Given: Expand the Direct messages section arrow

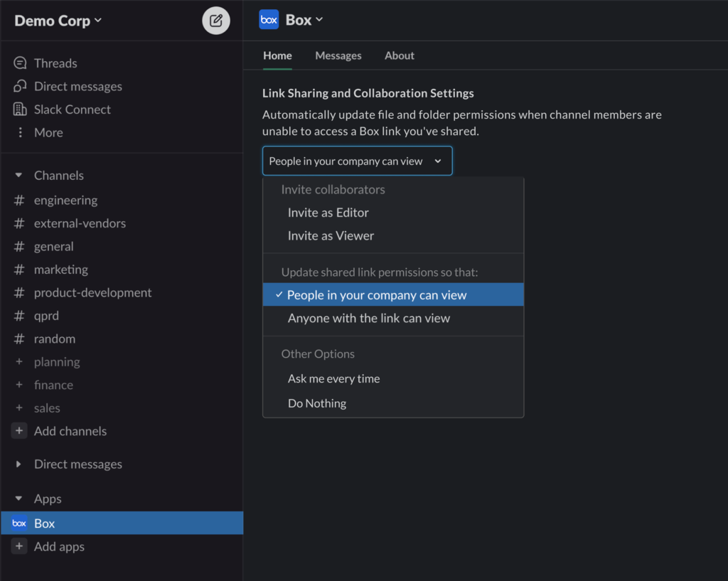Looking at the screenshot, I should click(19, 464).
